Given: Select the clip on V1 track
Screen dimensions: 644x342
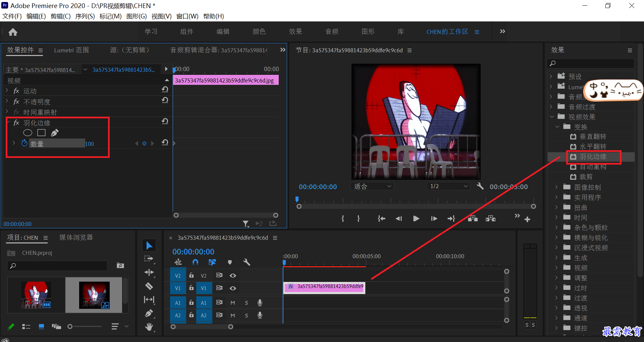Looking at the screenshot, I should [324, 288].
